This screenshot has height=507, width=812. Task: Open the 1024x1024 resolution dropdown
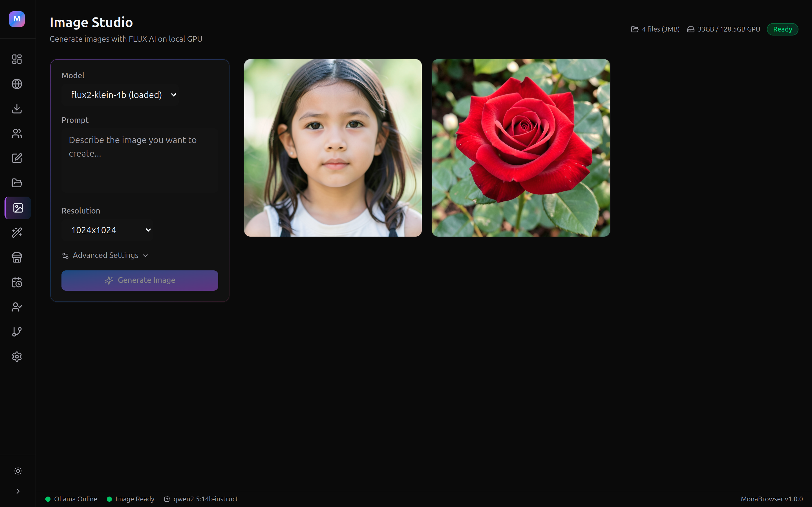108,230
